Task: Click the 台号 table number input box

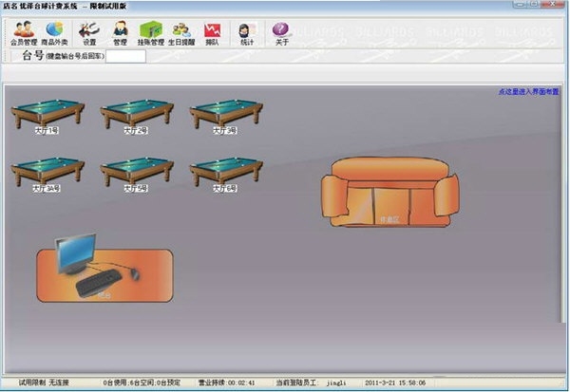Action: click(x=125, y=56)
